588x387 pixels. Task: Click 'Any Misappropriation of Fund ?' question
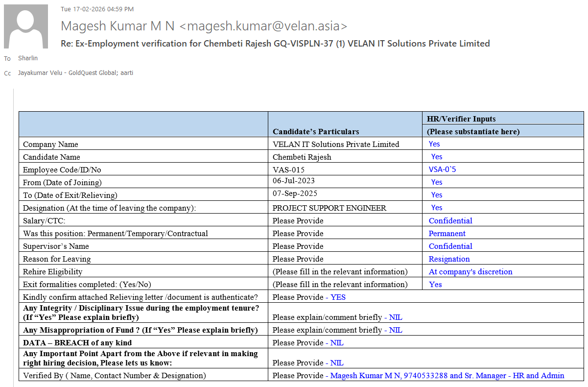[141, 330]
